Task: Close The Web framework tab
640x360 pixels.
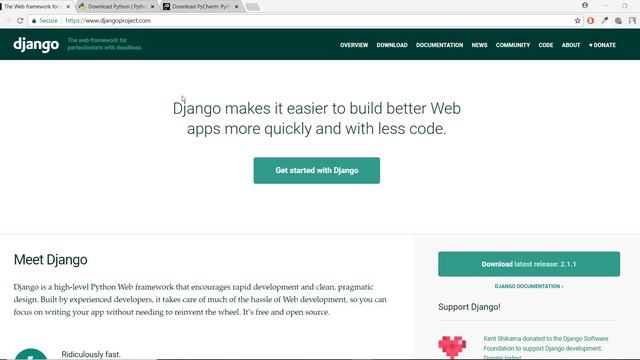Action: (x=68, y=7)
